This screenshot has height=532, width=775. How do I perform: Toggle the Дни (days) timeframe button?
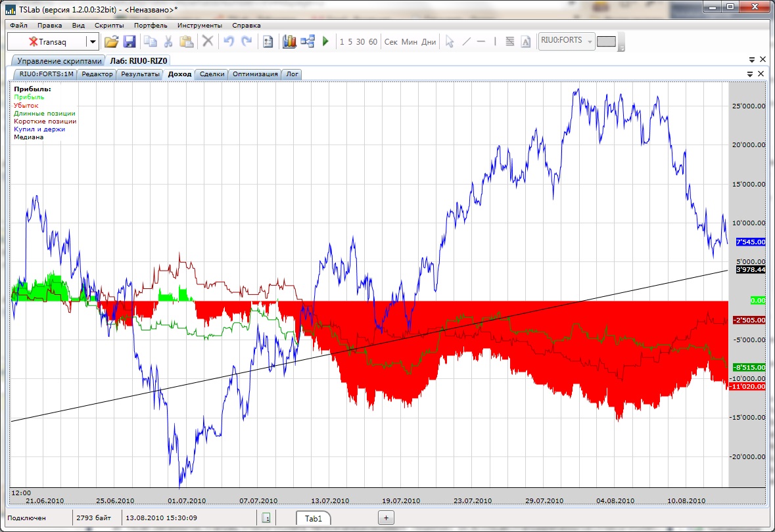click(429, 42)
